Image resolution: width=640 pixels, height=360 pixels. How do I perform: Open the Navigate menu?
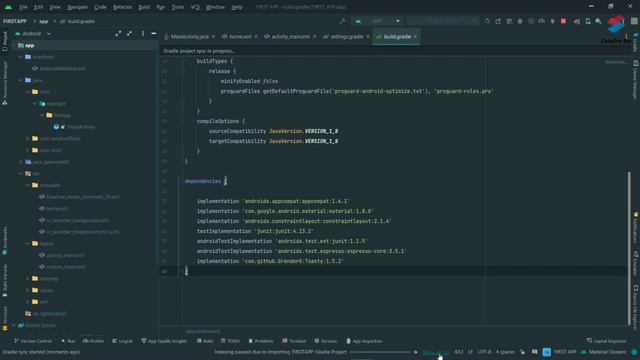[x=77, y=7]
